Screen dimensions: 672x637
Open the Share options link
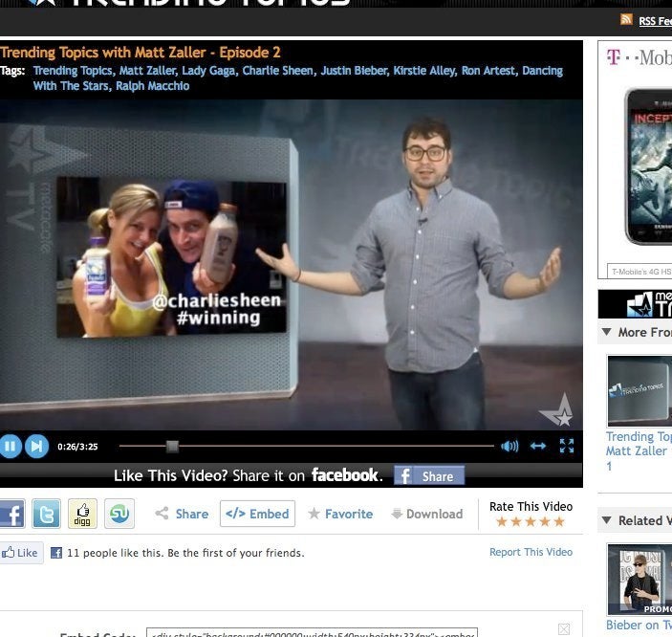[x=183, y=514]
